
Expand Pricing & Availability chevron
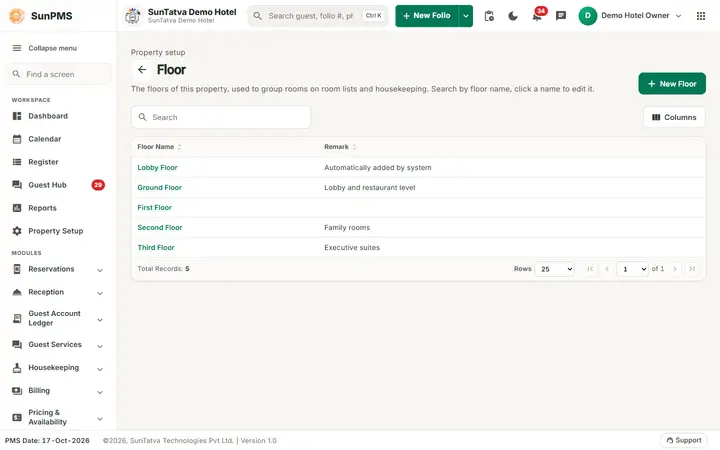pyautogui.click(x=100, y=418)
